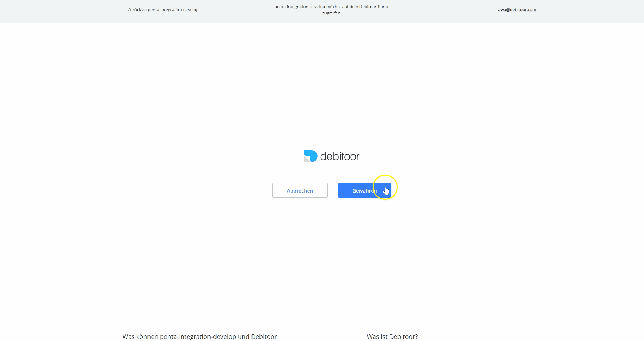Click the Was können penta-integration-develop und Debitoor heading

point(199,336)
